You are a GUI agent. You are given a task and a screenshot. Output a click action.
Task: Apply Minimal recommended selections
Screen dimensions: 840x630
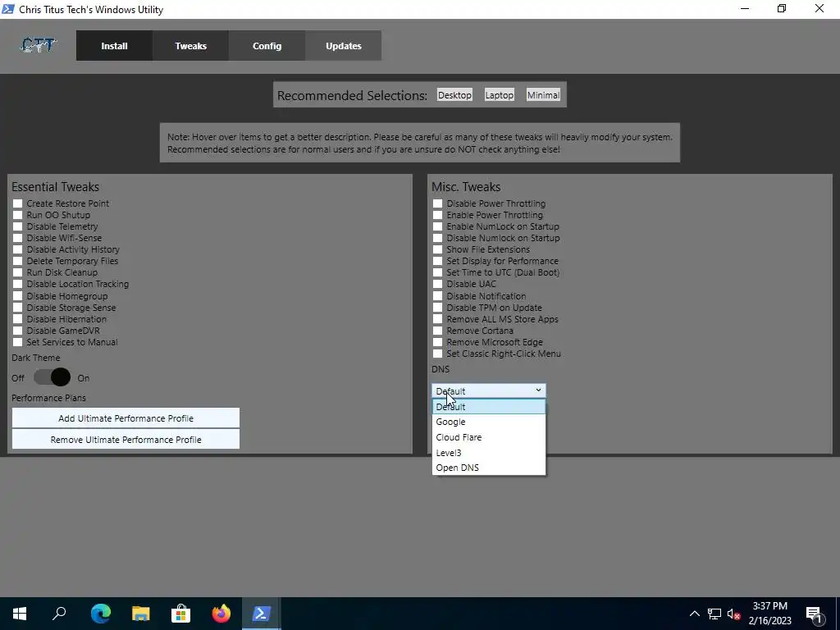click(543, 95)
